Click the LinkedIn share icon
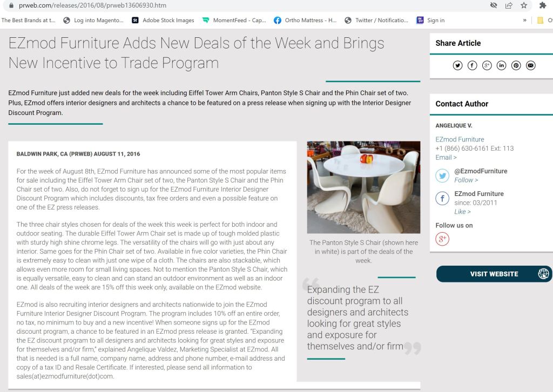553x392 pixels. click(x=501, y=65)
